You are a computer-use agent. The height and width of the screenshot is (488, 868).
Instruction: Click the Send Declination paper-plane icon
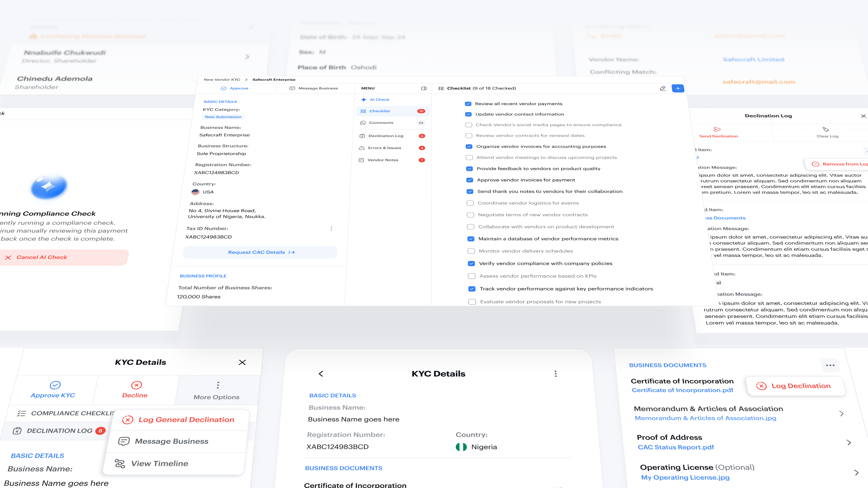pos(717,129)
